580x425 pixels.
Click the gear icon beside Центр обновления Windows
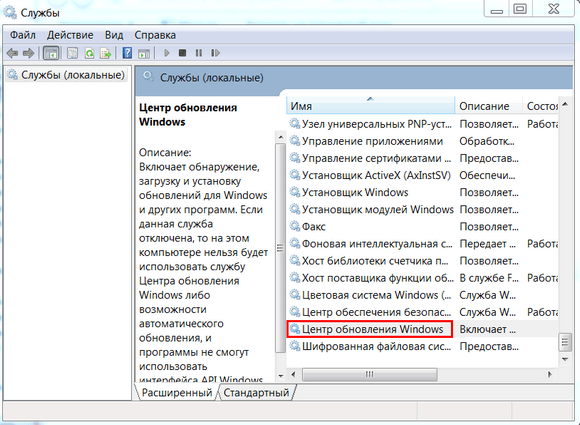pyautogui.click(x=295, y=329)
